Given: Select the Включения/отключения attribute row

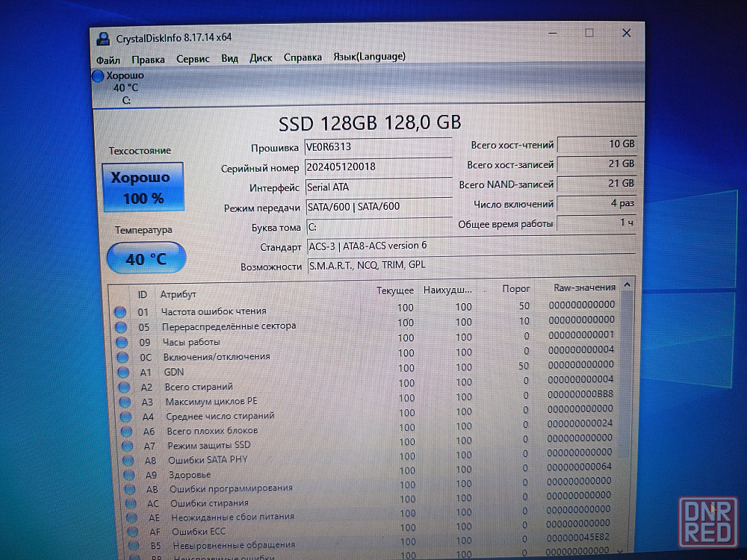Looking at the screenshot, I should pos(366,353).
